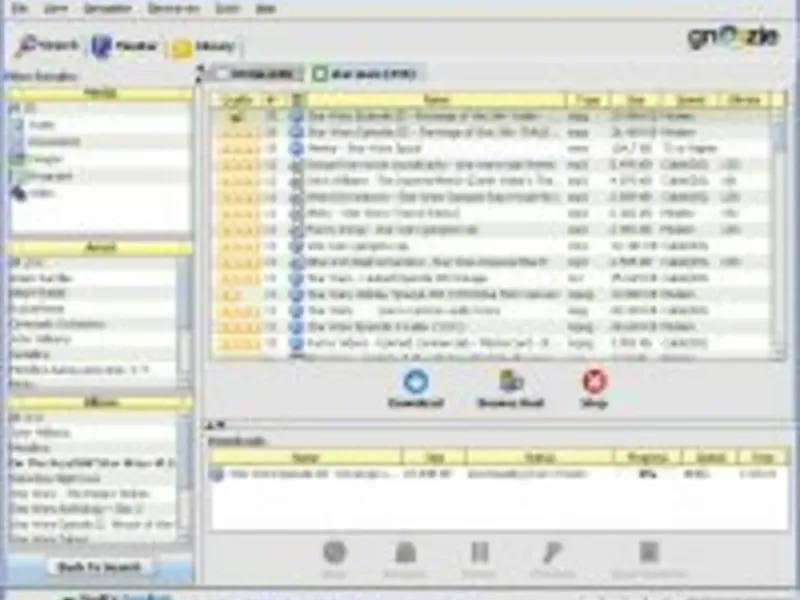Collapse downloads pane with the splitter arrow
Image resolution: width=800 pixels, height=600 pixels.
[221, 424]
